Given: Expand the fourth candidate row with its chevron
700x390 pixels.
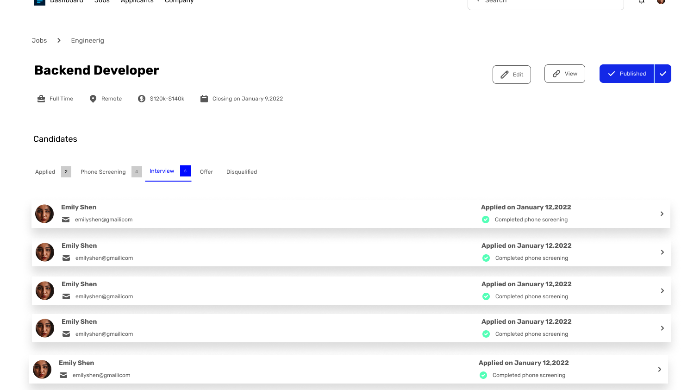Looking at the screenshot, I should 662,328.
